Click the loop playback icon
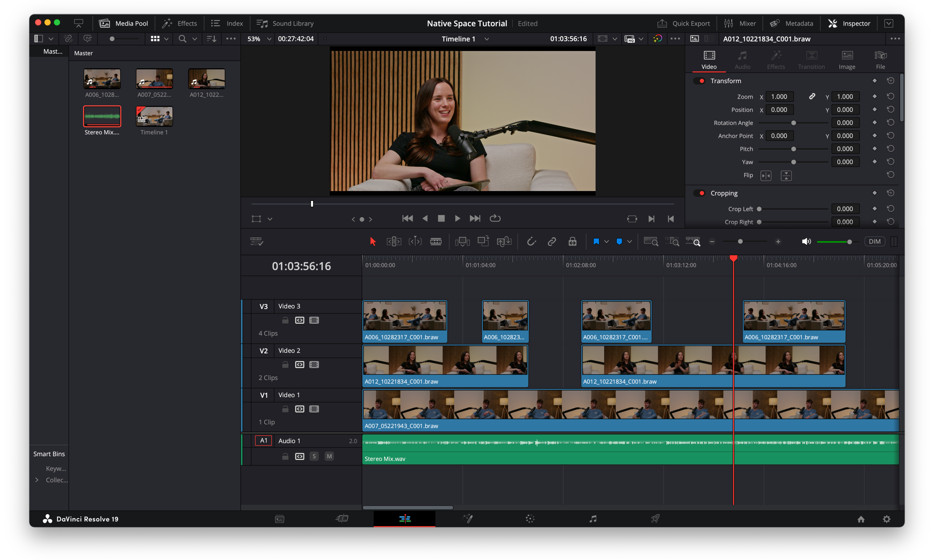 coord(495,218)
